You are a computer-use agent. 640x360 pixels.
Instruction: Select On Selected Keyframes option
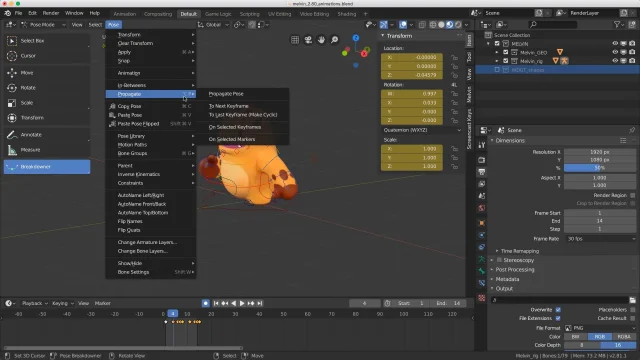point(235,127)
